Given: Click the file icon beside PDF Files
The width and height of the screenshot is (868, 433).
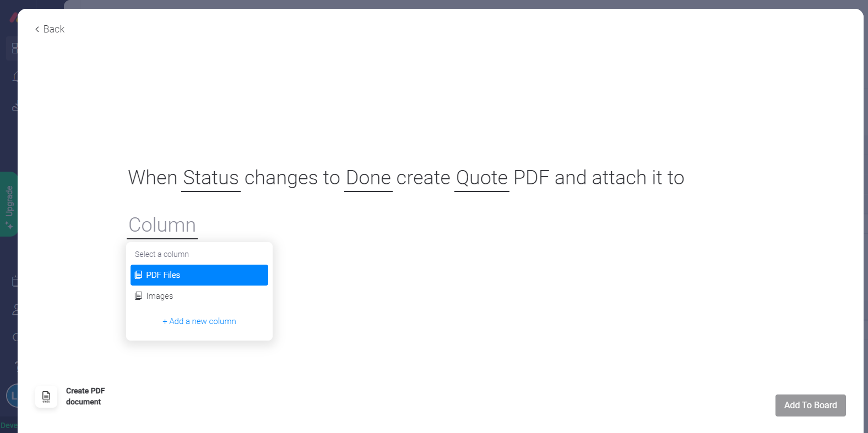Looking at the screenshot, I should coord(138,275).
